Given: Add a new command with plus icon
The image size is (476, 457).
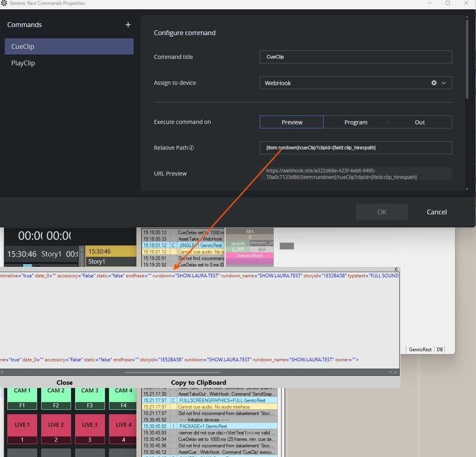Looking at the screenshot, I should click(128, 25).
